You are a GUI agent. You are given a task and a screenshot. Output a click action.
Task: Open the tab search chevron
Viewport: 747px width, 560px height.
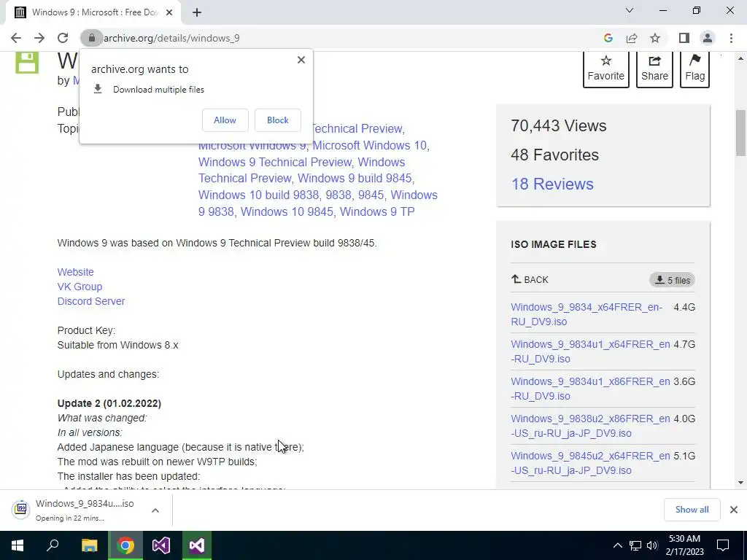point(630,10)
